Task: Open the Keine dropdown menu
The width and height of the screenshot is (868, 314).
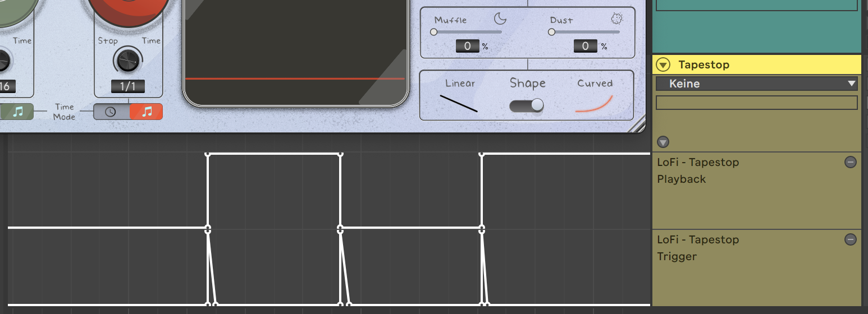Action: pyautogui.click(x=757, y=84)
